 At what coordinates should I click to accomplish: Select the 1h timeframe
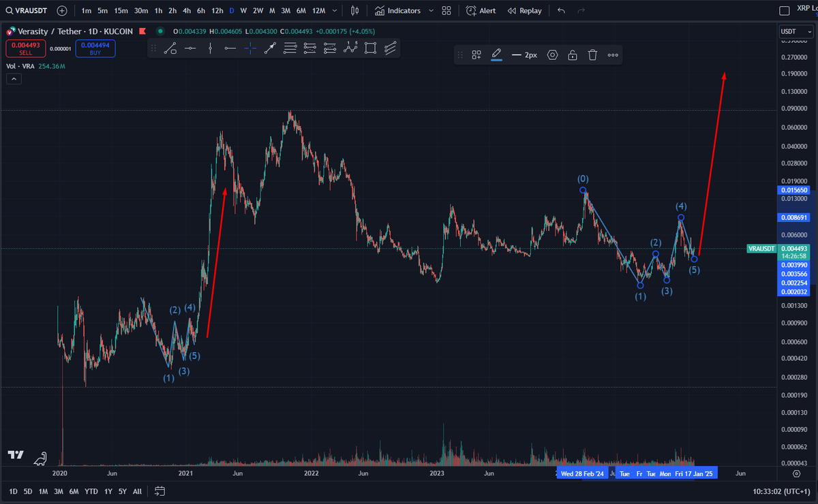point(158,10)
